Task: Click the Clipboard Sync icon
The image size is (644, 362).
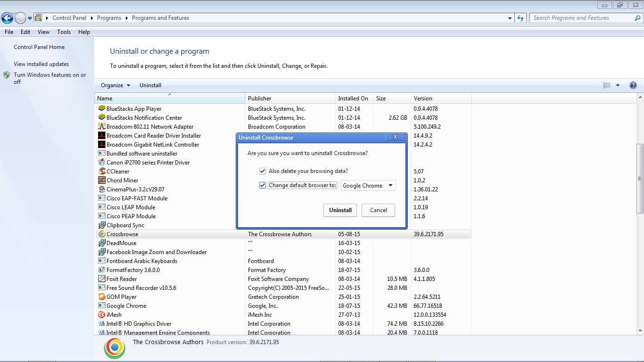Action: point(102,225)
